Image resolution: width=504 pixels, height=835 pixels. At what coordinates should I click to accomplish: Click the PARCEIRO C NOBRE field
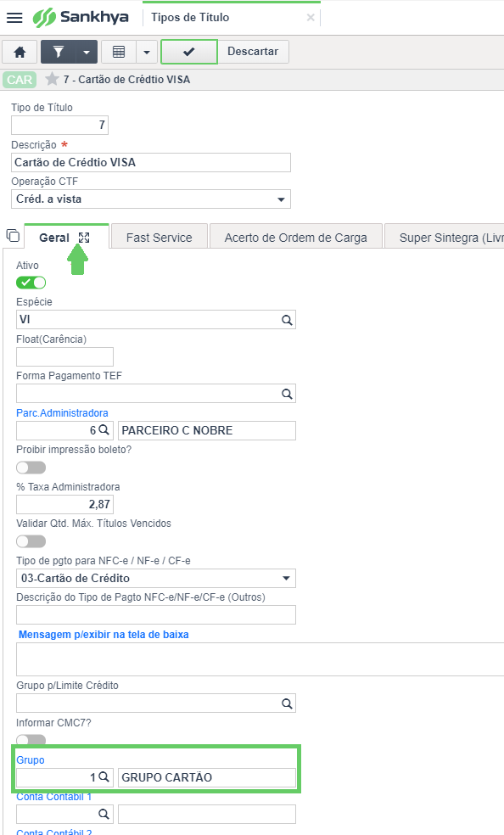(x=207, y=430)
